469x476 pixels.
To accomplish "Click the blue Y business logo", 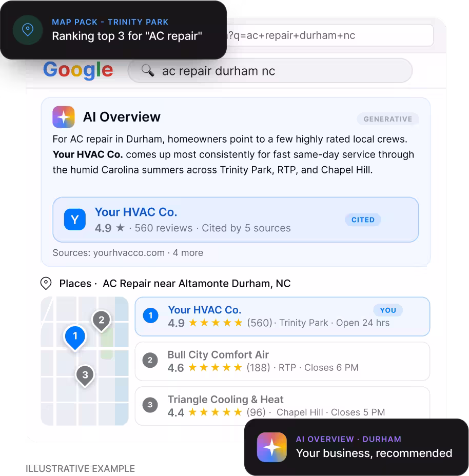I will pyautogui.click(x=75, y=220).
